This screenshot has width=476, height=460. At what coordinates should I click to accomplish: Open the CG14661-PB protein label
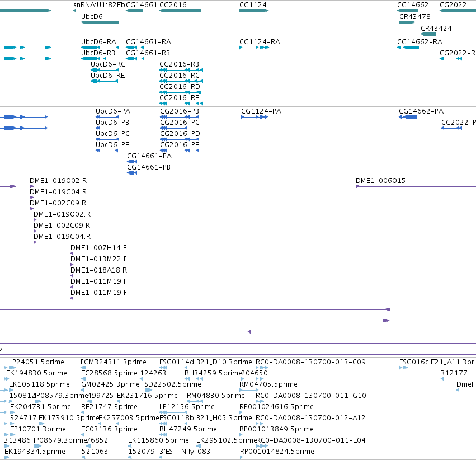click(149, 167)
